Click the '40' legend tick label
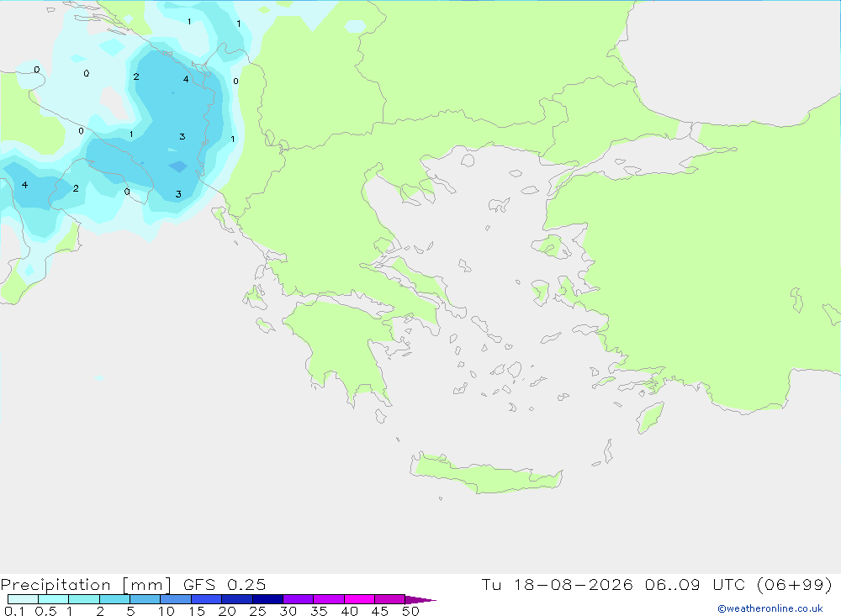Screen dimensions: 841x616 (349, 611)
